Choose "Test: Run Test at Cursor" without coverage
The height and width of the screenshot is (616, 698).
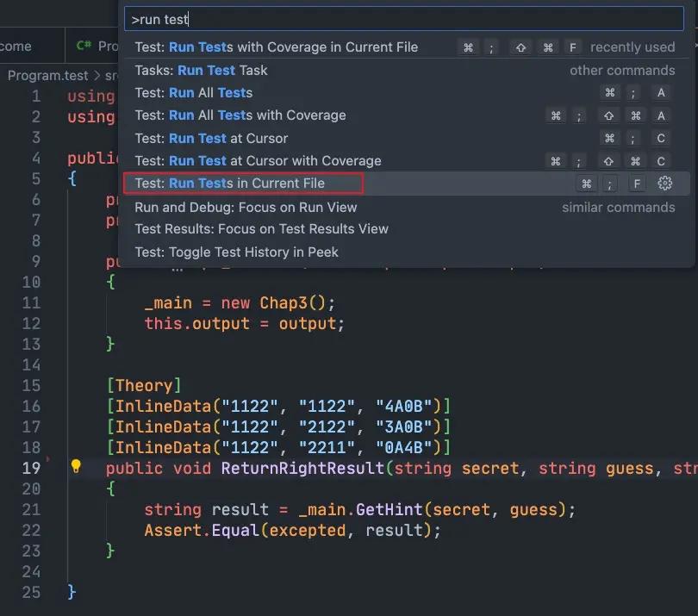pyautogui.click(x=211, y=138)
